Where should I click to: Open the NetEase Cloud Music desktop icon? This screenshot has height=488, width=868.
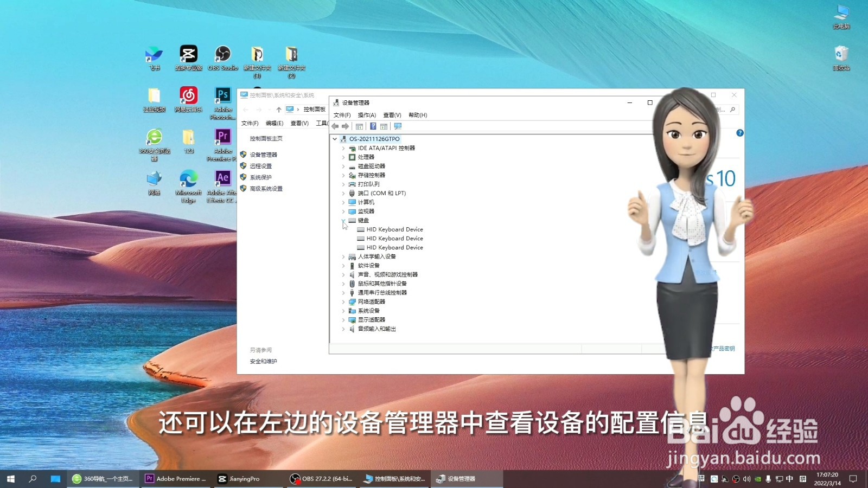[x=188, y=100]
